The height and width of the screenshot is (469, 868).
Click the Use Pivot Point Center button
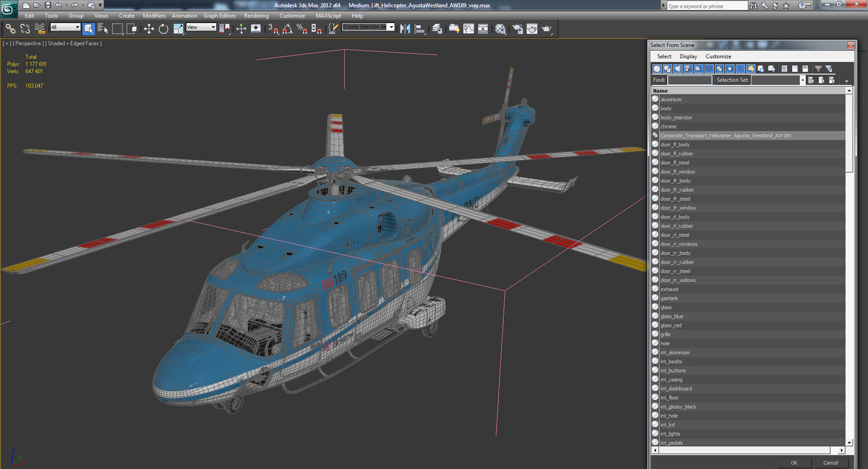click(225, 28)
